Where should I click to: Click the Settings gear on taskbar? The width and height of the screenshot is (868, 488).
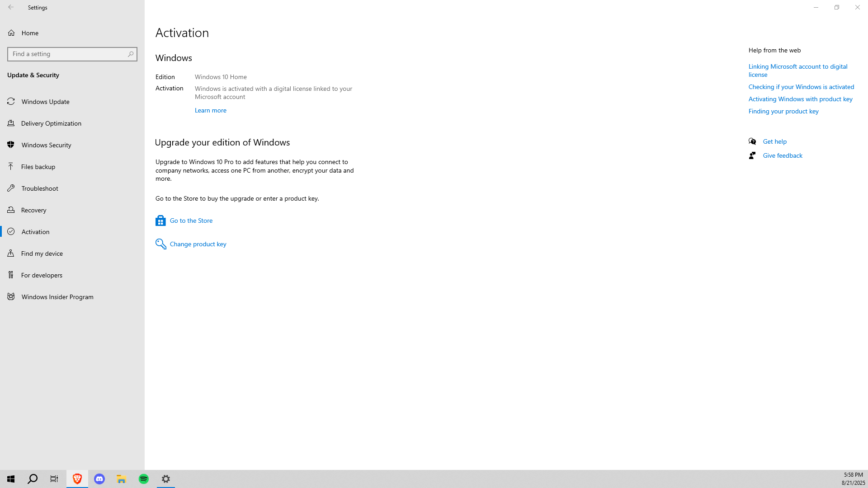point(166,479)
